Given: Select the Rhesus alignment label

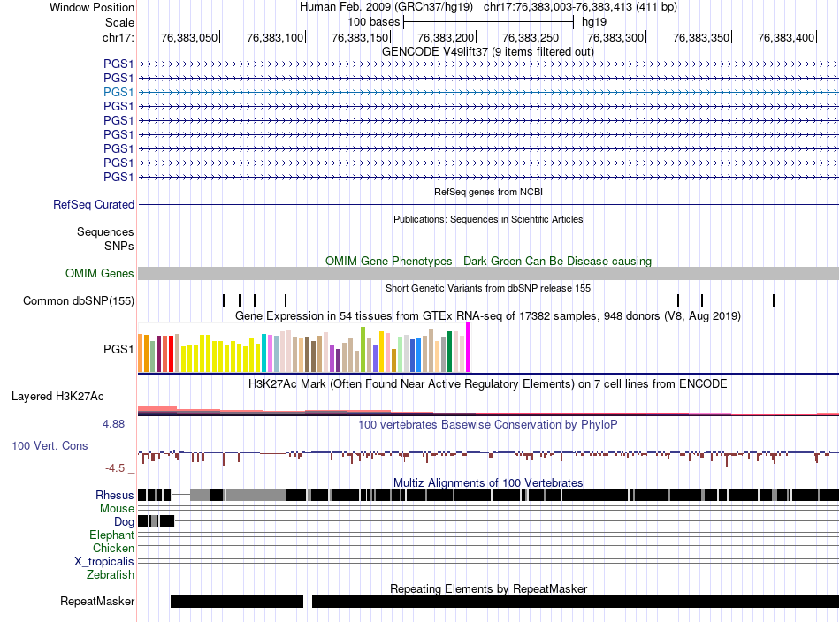Looking at the screenshot, I should [115, 495].
